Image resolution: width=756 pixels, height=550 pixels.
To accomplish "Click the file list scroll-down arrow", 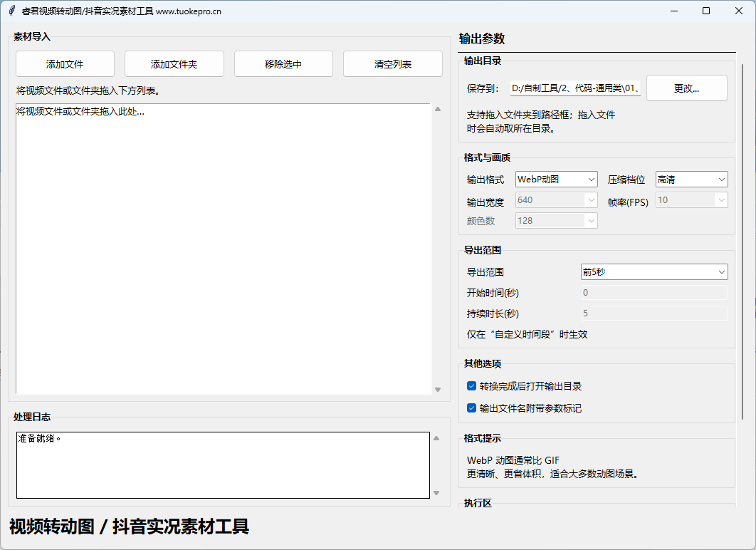I will coord(438,390).
